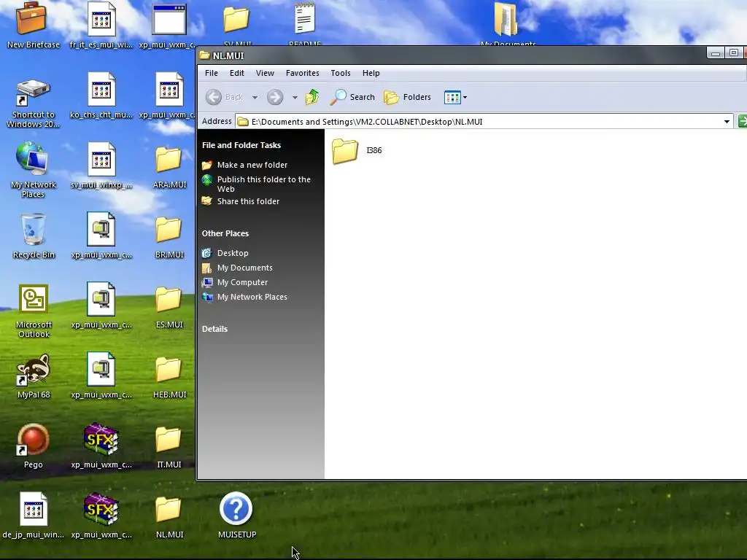Select the sv_mui_winxp_... file icon
This screenshot has height=560, width=747.
101,166
